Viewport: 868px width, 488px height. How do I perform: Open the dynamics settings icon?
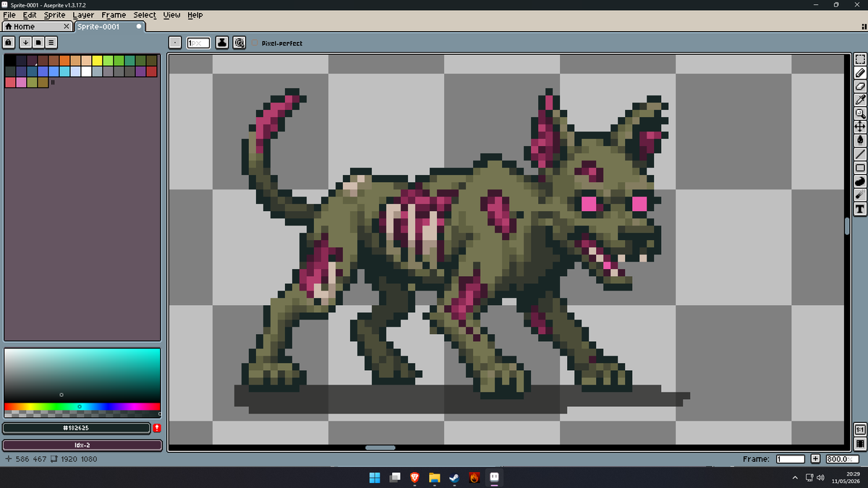239,43
